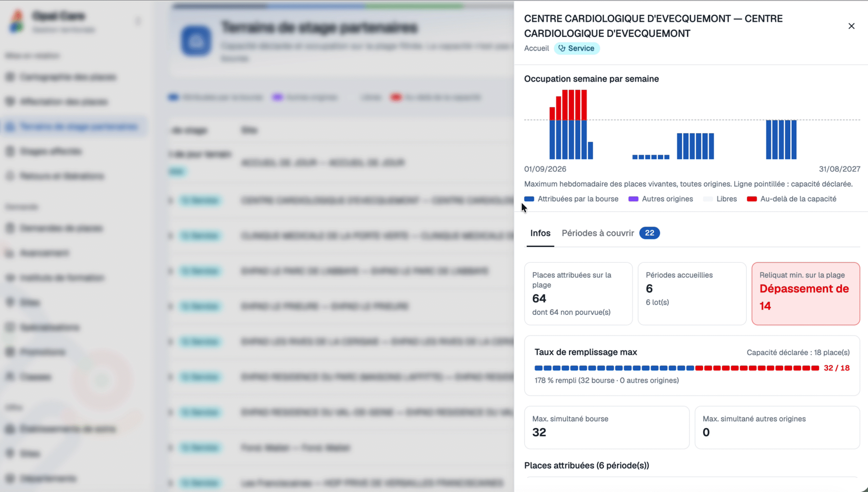The width and height of the screenshot is (868, 492).
Task: Click the purple Autres origines legend swatch
Action: (633, 199)
